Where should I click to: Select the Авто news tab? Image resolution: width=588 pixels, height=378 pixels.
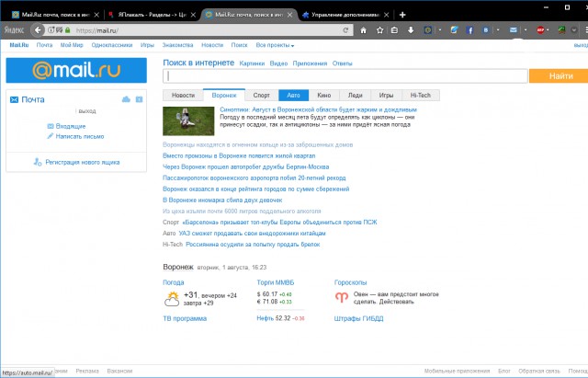(x=293, y=96)
